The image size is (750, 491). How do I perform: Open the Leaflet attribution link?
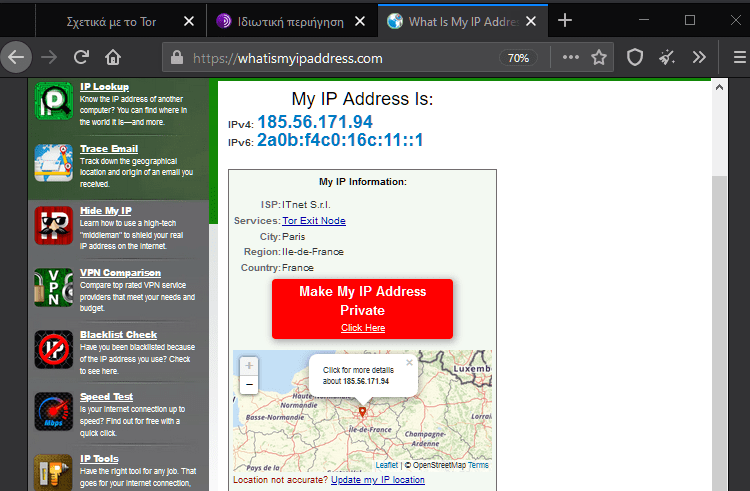[386, 465]
